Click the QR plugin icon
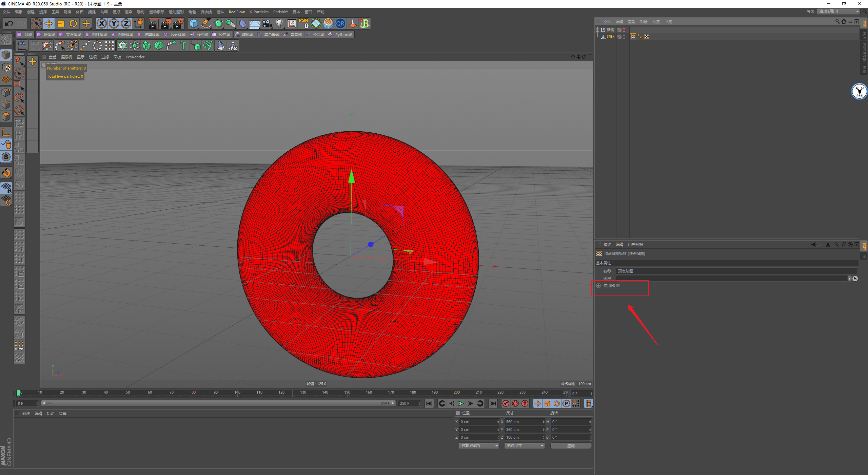Viewport: 868px width, 475px height. tap(340, 23)
